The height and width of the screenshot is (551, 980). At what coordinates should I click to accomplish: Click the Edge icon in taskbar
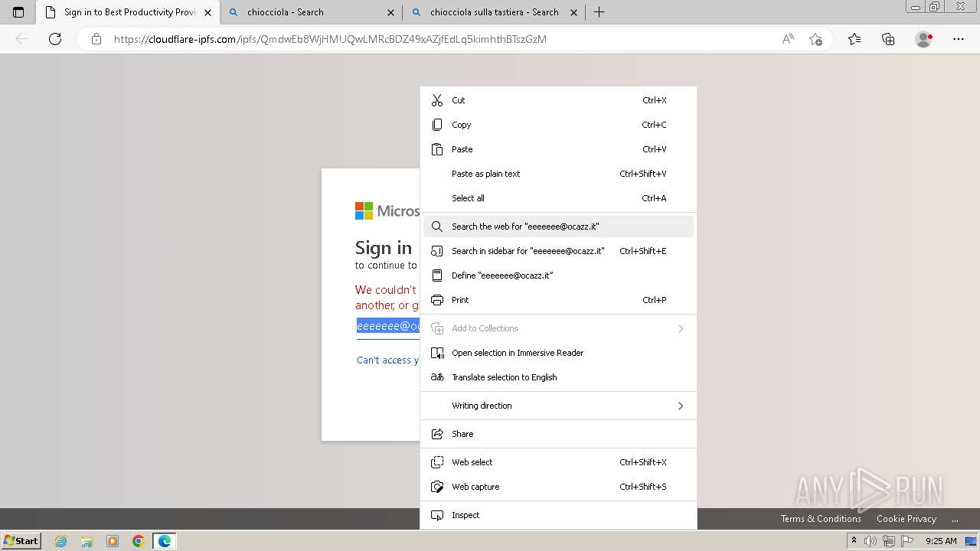coord(164,541)
